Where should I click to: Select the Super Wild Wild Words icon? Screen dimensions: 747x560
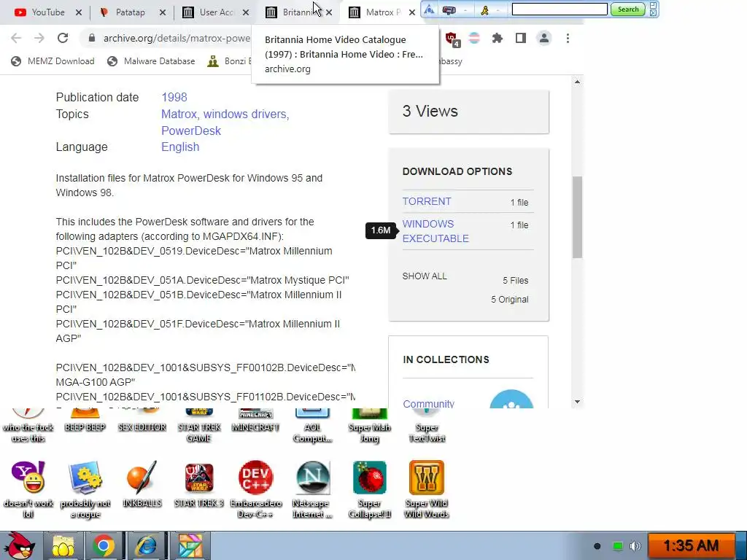pyautogui.click(x=426, y=489)
